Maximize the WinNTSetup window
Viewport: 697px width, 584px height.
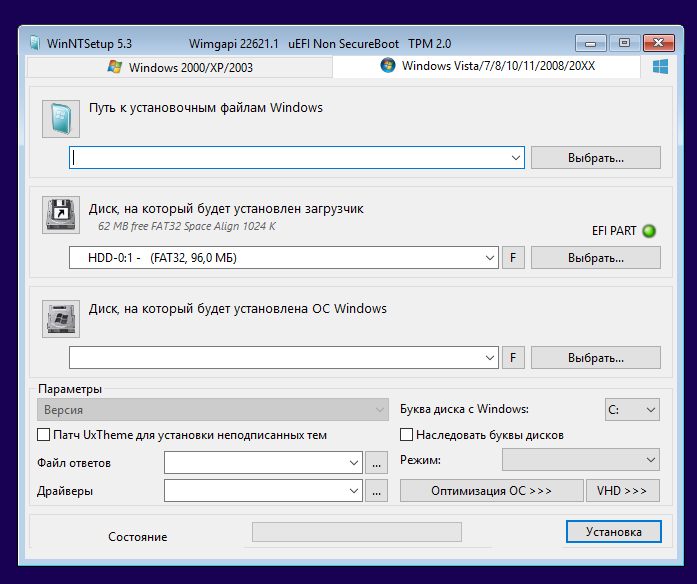[x=624, y=43]
